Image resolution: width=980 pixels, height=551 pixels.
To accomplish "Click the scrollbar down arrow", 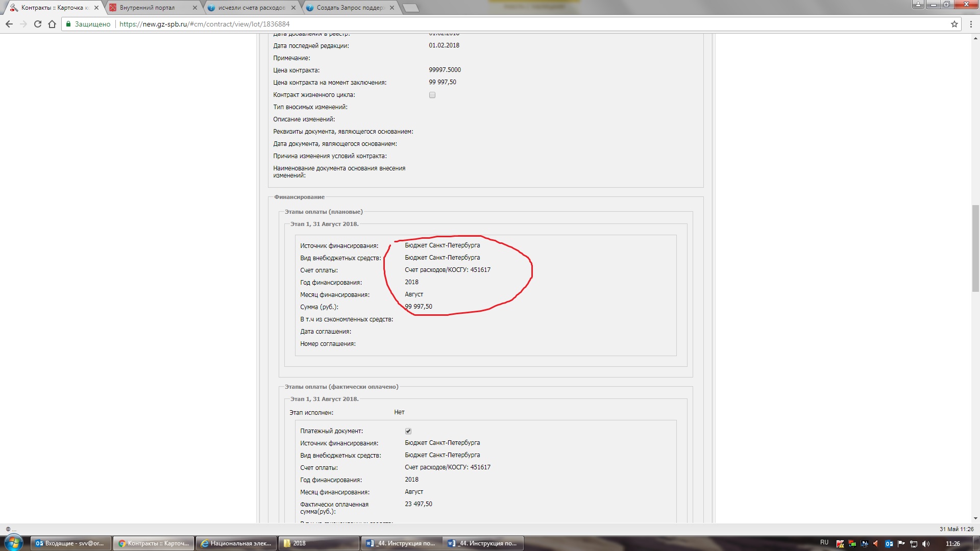I will pyautogui.click(x=975, y=518).
